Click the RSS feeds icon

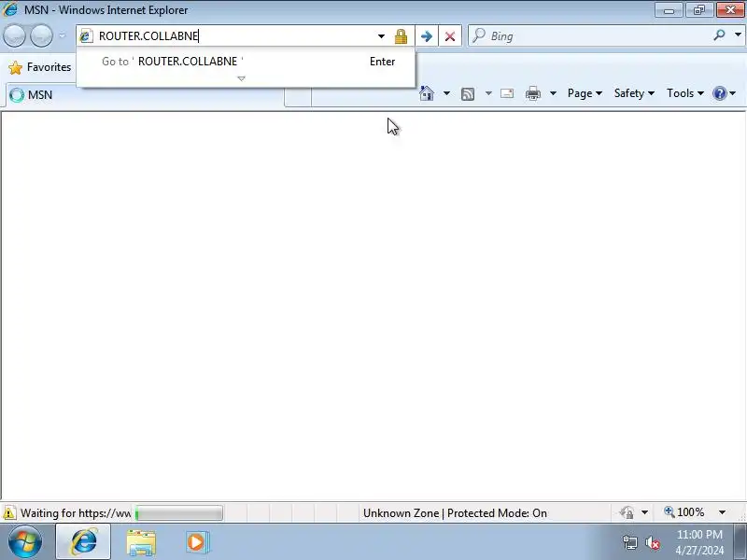point(468,94)
